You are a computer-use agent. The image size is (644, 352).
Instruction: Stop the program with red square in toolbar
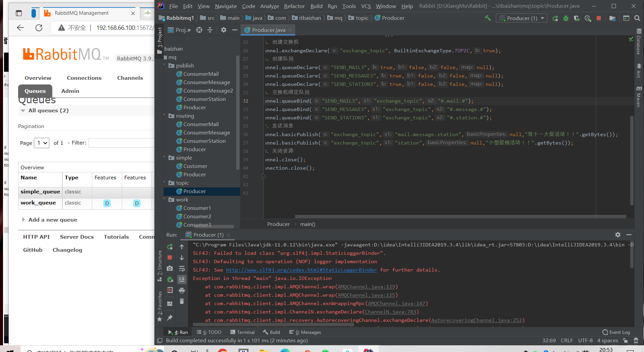pos(599,18)
